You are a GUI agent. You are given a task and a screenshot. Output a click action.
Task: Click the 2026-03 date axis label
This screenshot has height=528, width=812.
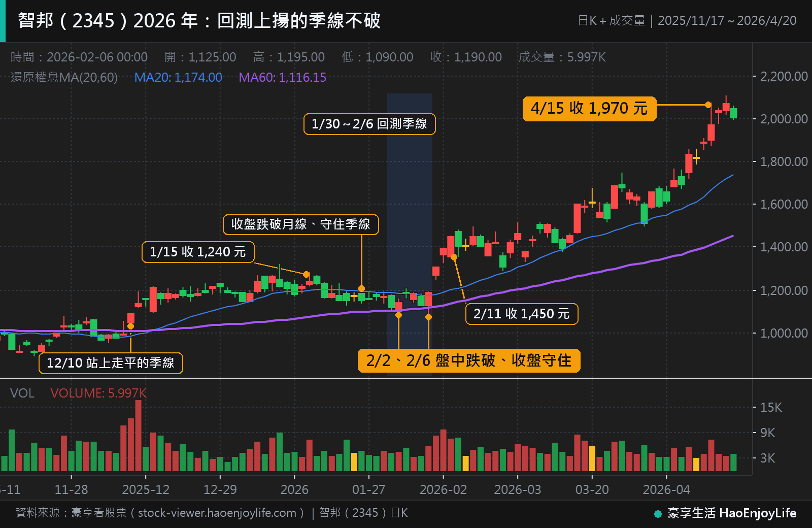coord(518,489)
